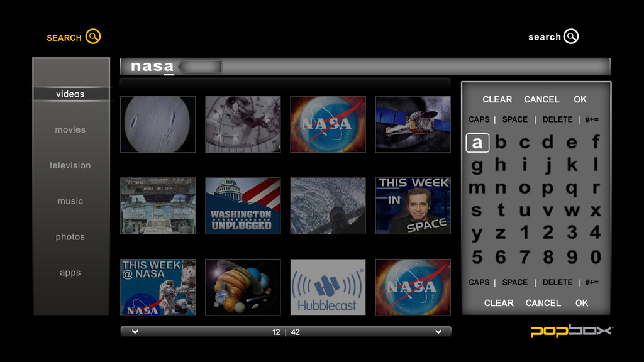This screenshot has height=362, width=644.
Task: Click the left down chevron on page bar
Action: click(x=135, y=332)
